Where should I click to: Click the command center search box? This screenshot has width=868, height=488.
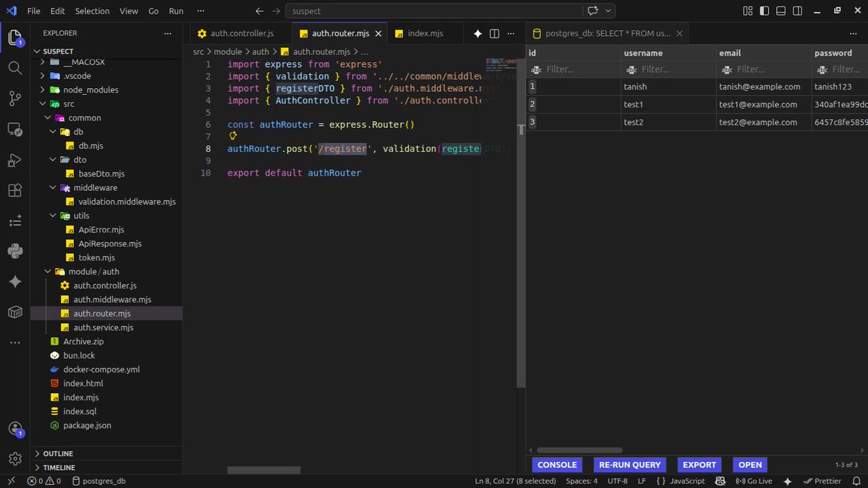point(433,11)
